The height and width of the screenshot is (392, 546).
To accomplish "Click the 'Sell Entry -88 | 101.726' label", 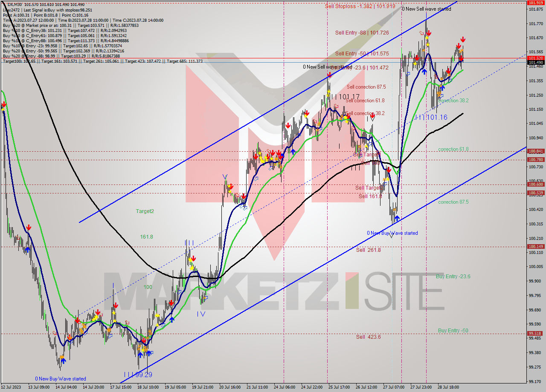I will pos(362,33).
